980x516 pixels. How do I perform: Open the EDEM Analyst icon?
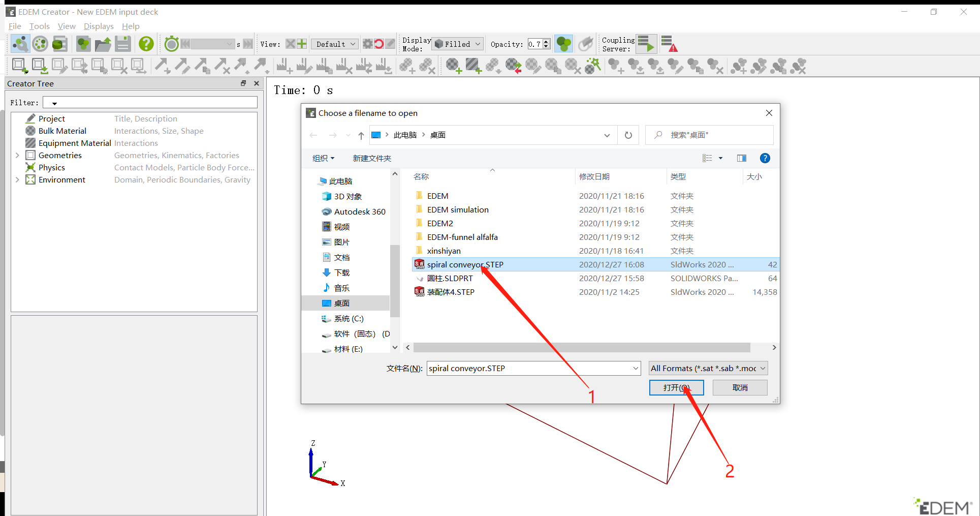coord(60,44)
